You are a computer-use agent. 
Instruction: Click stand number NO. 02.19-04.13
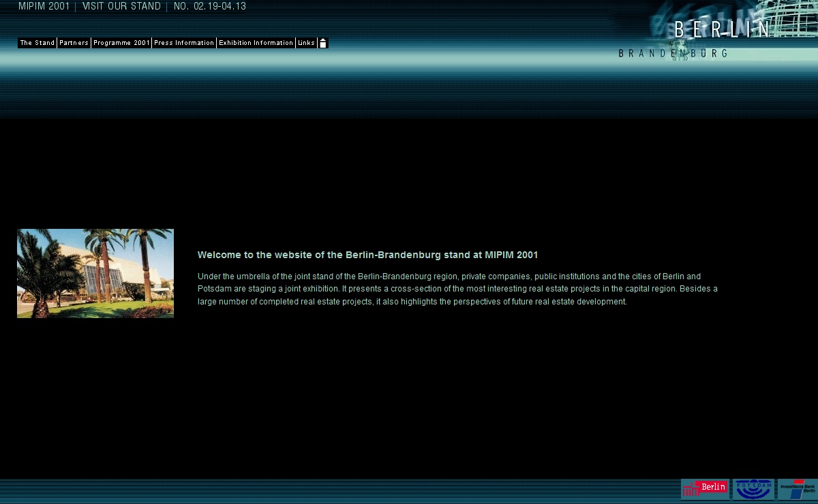[x=210, y=7]
